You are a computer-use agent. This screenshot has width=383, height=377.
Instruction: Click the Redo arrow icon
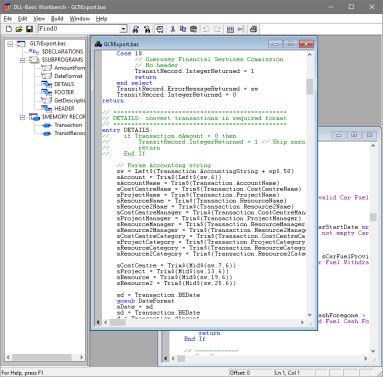tap(217, 29)
